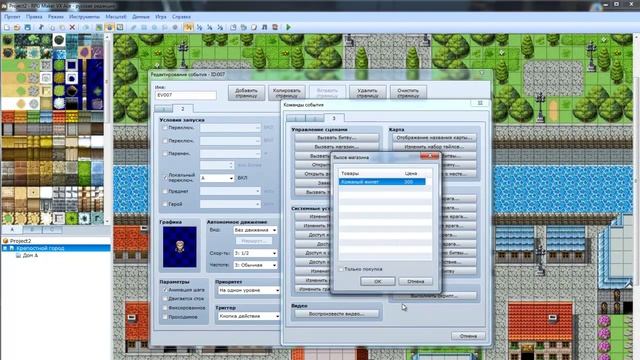Select the Pencil drawing tool
Image resolution: width=640 pixels, height=360 pixels.
(133, 27)
